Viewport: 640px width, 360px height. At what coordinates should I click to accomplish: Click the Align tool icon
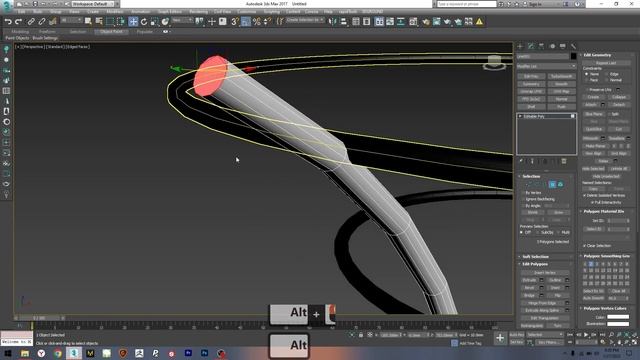pos(344,21)
